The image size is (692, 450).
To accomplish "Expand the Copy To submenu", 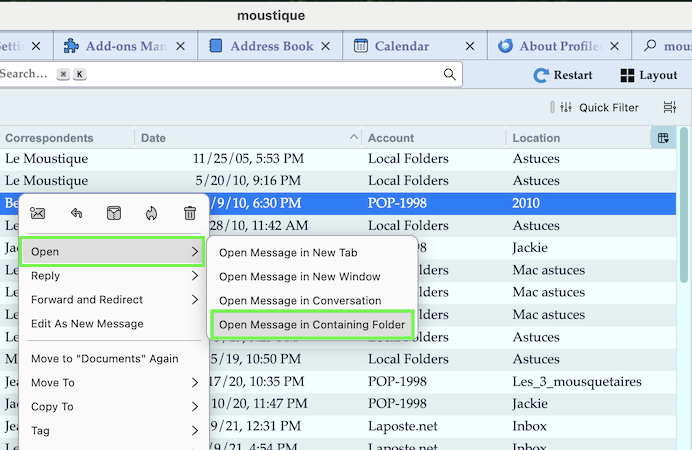I will coord(112,407).
